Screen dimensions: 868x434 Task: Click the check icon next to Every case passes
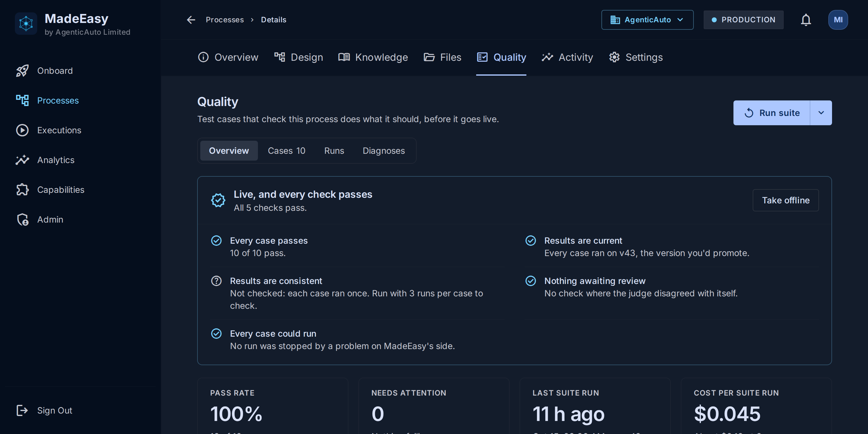(216, 241)
